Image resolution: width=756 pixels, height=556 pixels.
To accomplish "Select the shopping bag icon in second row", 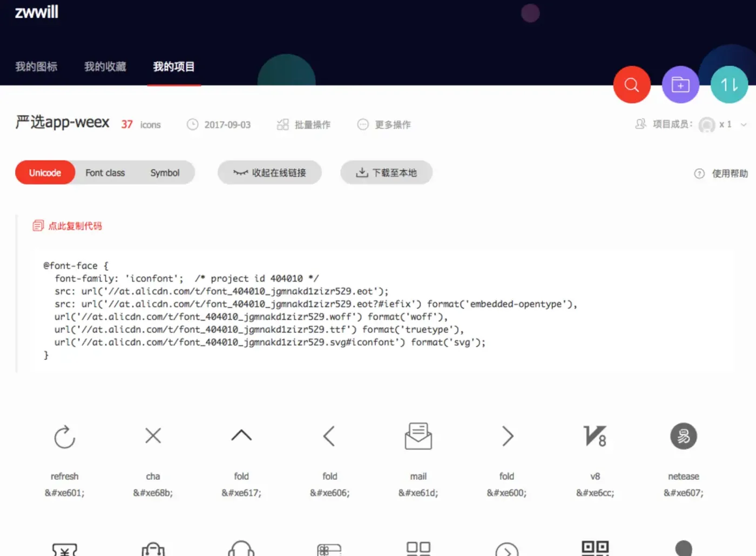I will click(x=153, y=549).
